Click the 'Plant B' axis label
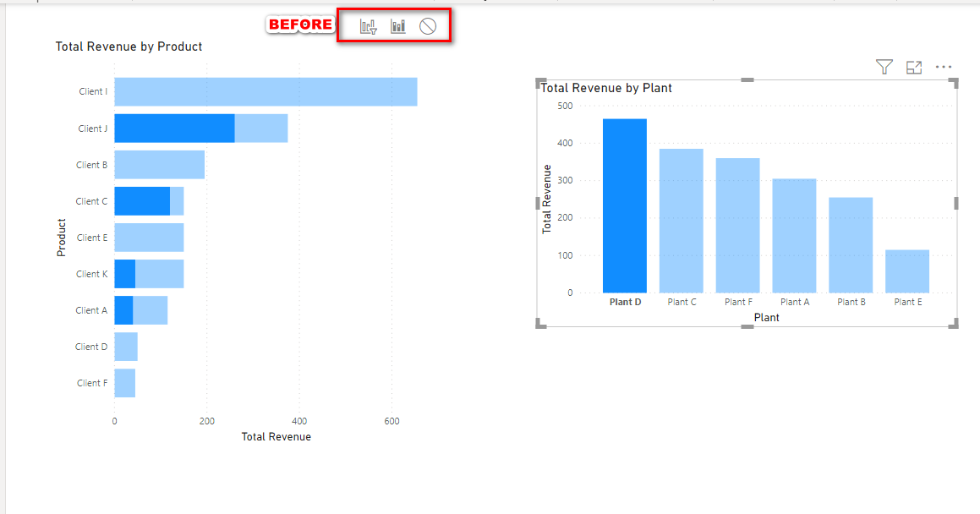This screenshot has width=980, height=514. pos(851,302)
